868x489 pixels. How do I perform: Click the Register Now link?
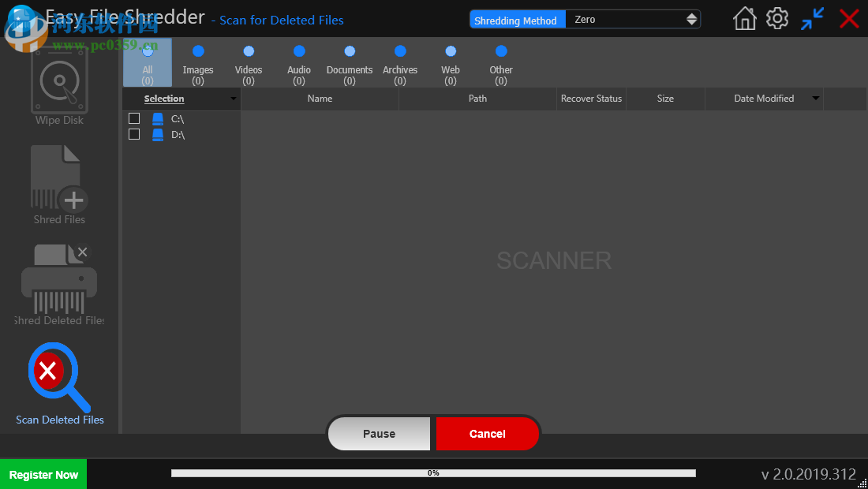click(43, 473)
